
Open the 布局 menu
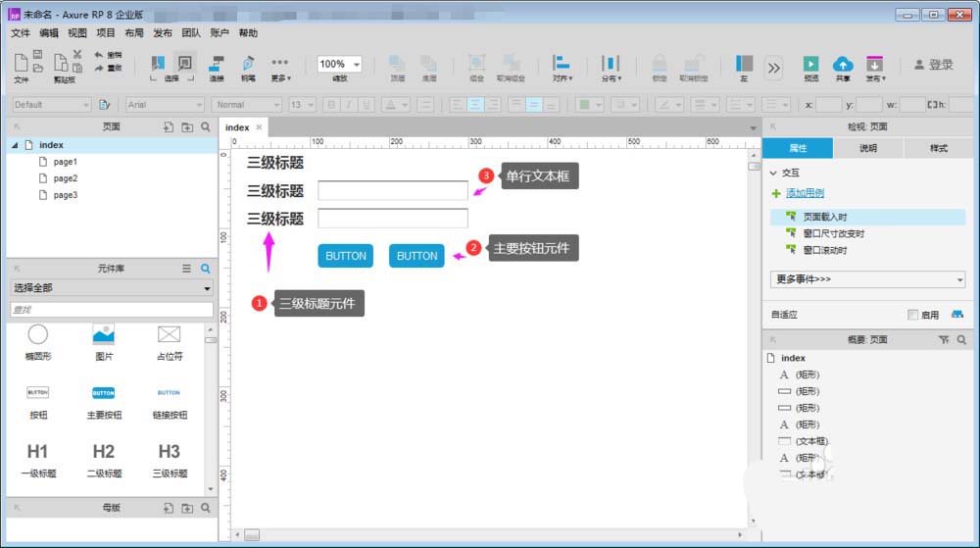tap(133, 32)
